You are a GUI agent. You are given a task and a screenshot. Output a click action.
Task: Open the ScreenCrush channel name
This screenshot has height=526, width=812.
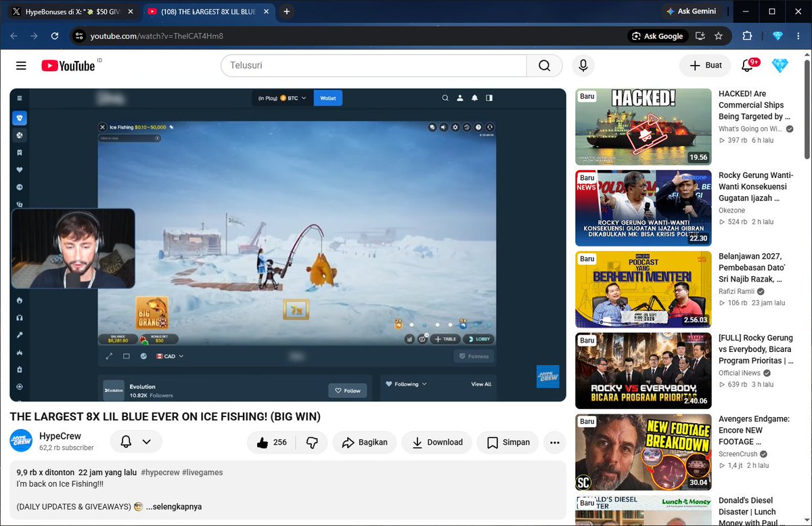[738, 454]
